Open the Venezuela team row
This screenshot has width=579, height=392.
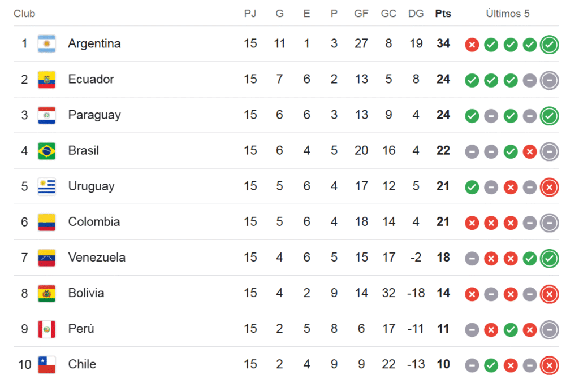click(286, 258)
